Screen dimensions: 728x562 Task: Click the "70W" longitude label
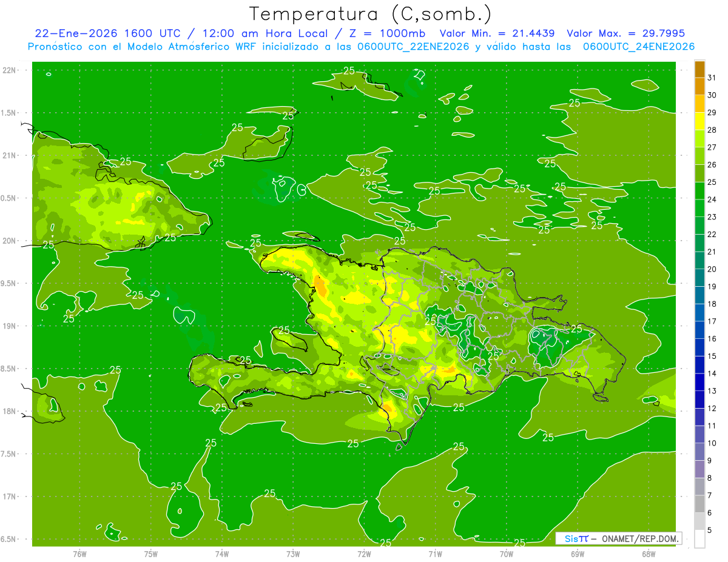pos(506,554)
